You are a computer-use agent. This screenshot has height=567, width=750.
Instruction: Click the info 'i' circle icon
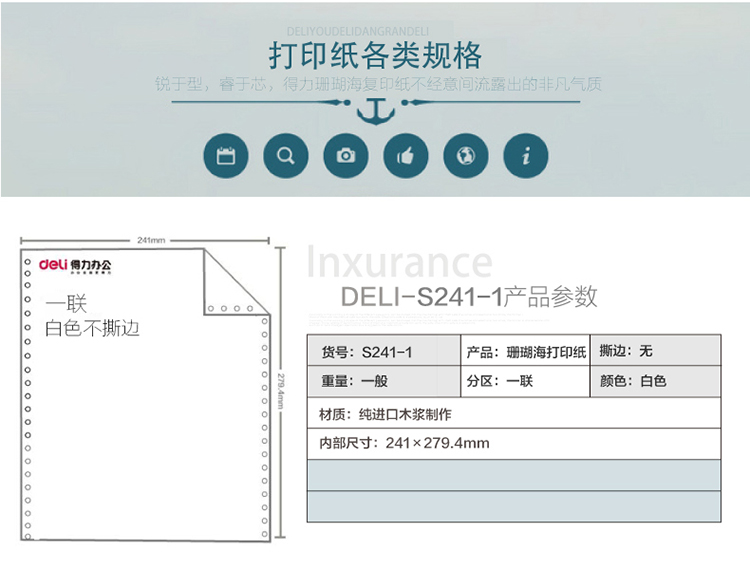click(526, 156)
